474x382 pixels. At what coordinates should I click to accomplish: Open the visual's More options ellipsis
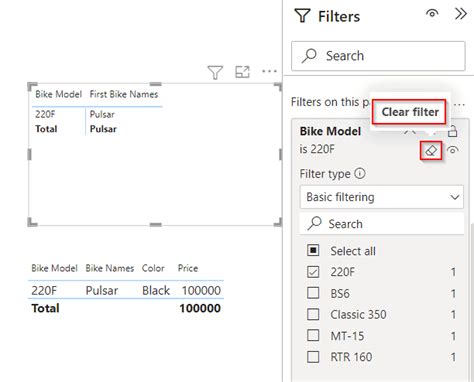coord(269,71)
